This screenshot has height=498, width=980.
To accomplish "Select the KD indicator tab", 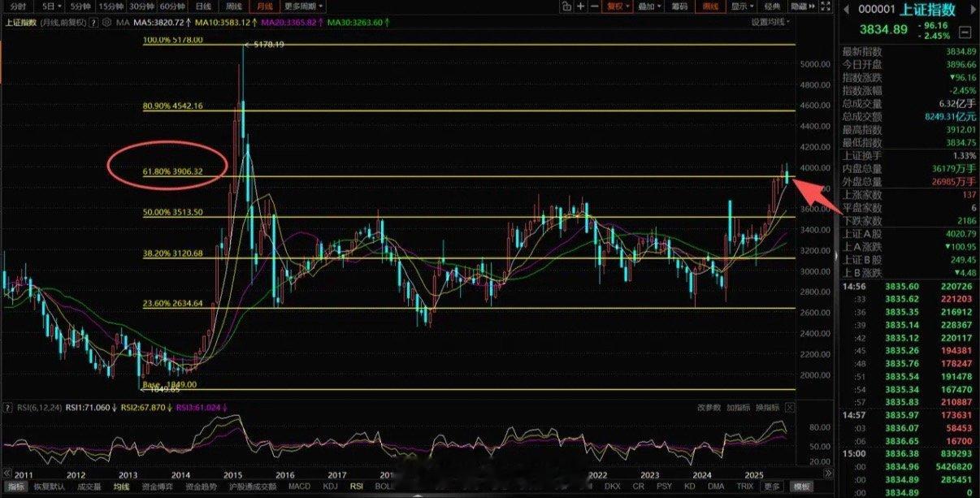I will (690, 487).
